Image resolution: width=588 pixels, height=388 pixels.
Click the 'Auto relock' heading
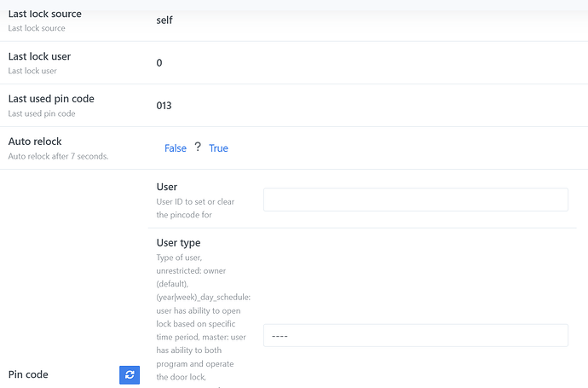coord(35,142)
